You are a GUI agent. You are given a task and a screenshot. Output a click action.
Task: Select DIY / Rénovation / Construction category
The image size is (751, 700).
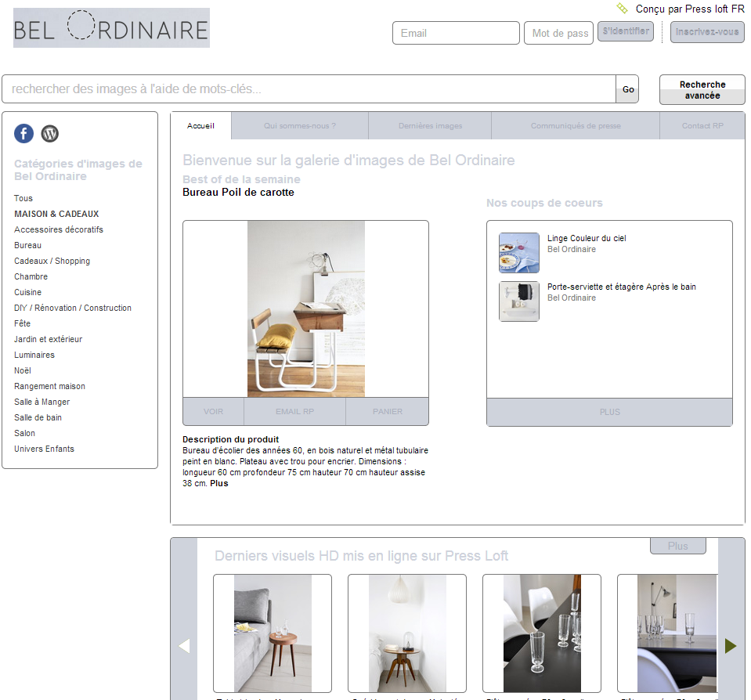click(x=73, y=308)
